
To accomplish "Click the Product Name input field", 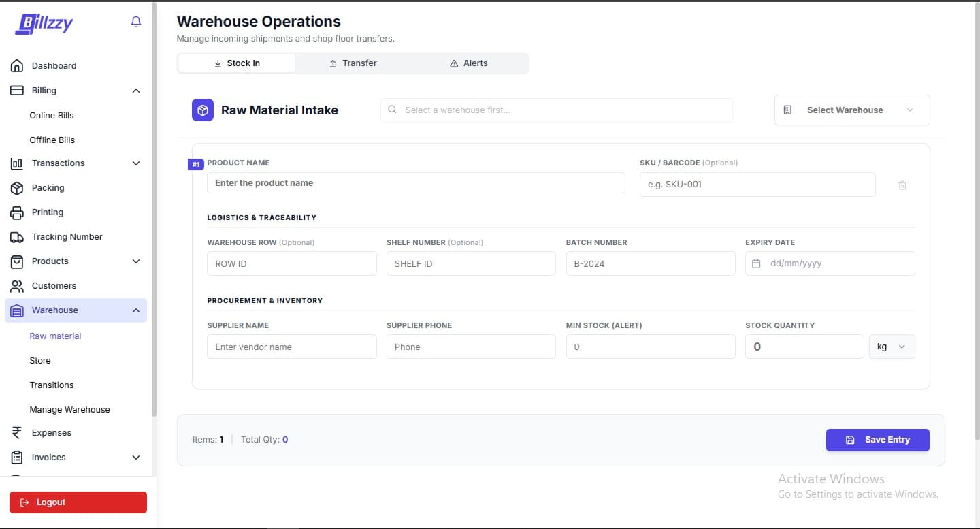I will 415,183.
